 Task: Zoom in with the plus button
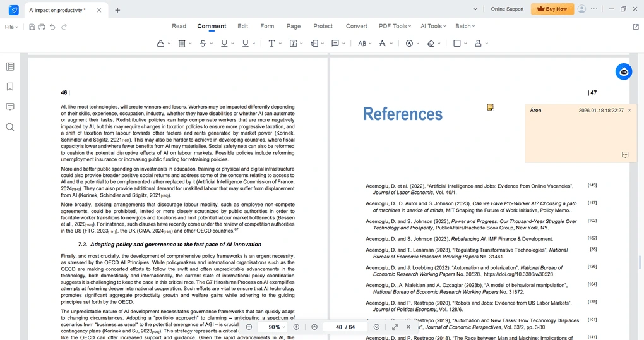click(x=296, y=327)
